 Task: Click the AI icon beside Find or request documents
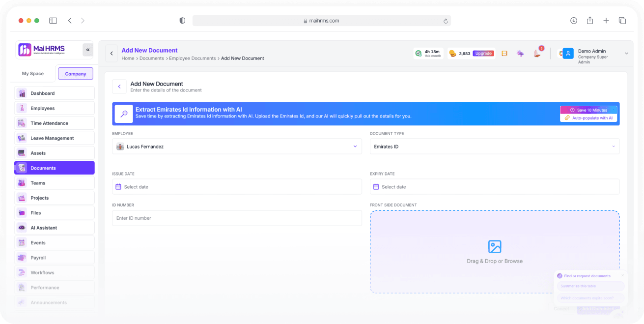pos(560,276)
